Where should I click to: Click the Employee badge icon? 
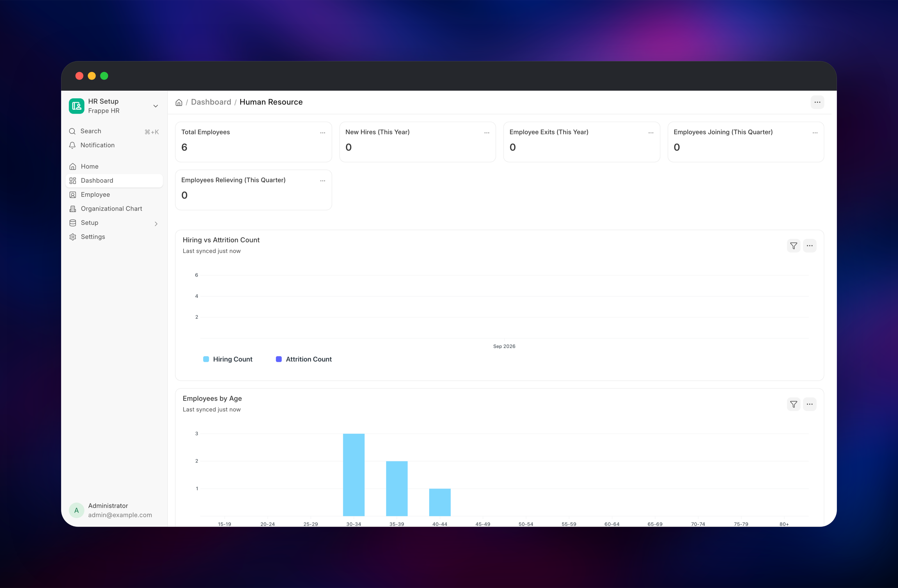[73, 195]
